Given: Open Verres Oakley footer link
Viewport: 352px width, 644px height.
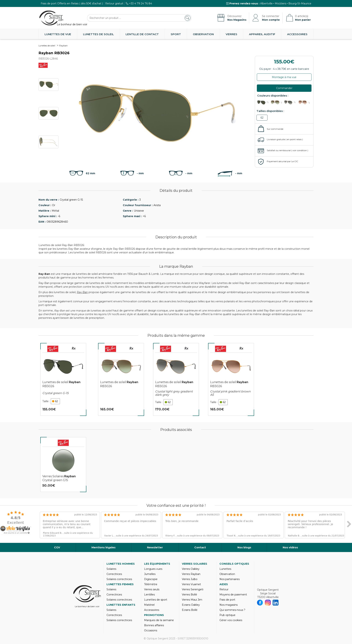Looking at the screenshot, I should coord(191,569).
